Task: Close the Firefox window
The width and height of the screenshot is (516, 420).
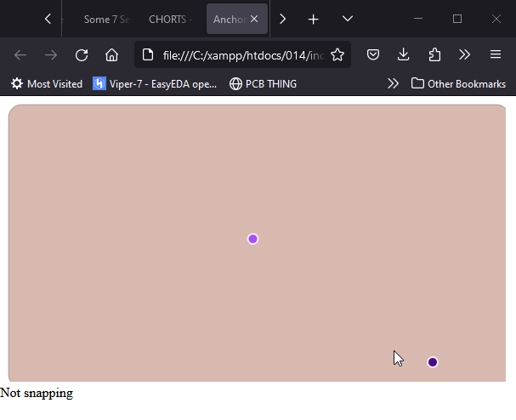Action: click(x=496, y=19)
